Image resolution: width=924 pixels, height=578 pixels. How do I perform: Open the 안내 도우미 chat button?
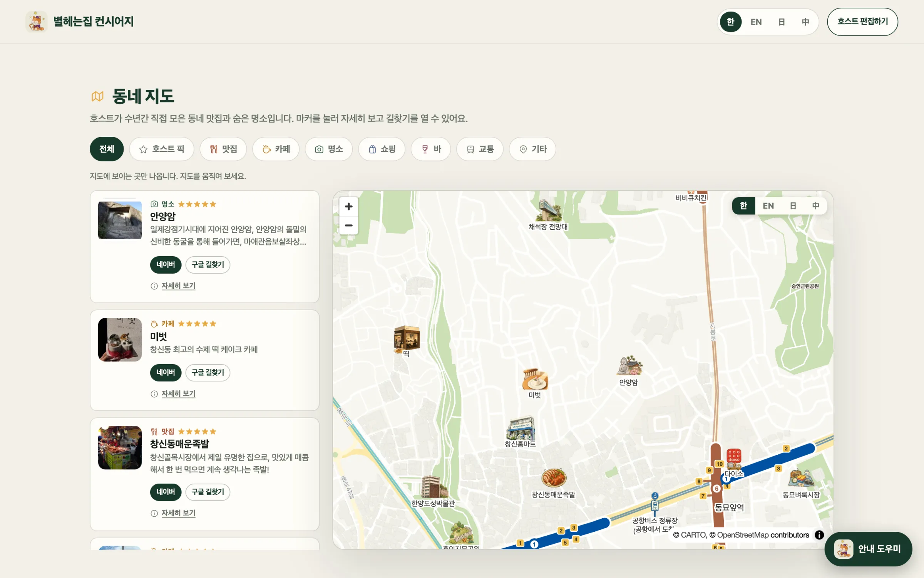[x=868, y=549]
